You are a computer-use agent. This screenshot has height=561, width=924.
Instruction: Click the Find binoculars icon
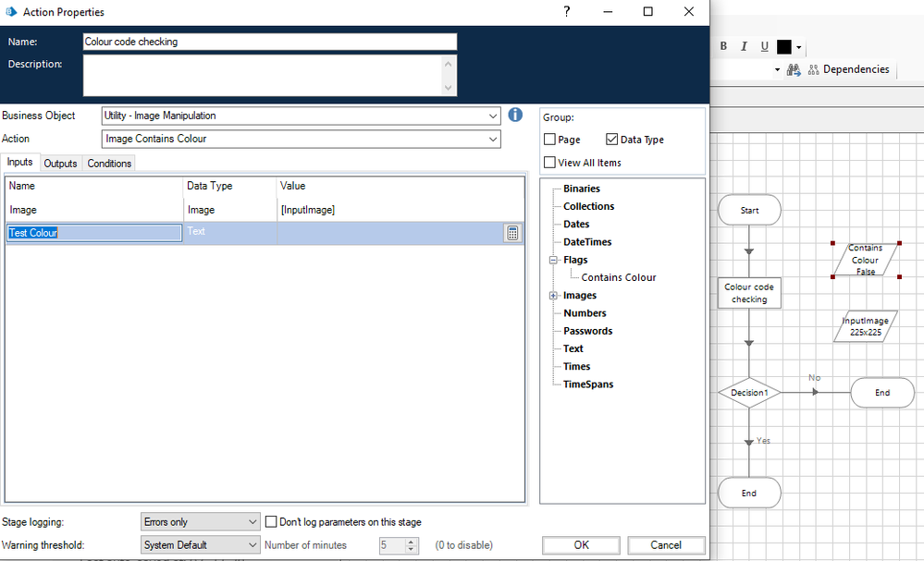tap(794, 69)
